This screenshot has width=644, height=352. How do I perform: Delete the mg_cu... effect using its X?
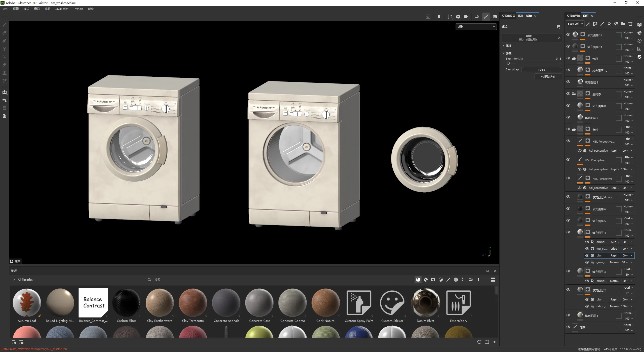tap(631, 249)
